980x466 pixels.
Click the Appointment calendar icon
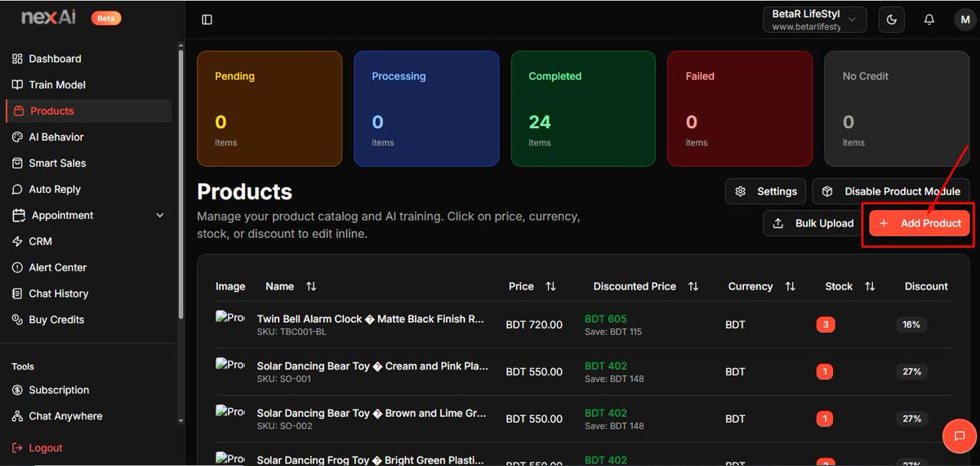point(19,216)
